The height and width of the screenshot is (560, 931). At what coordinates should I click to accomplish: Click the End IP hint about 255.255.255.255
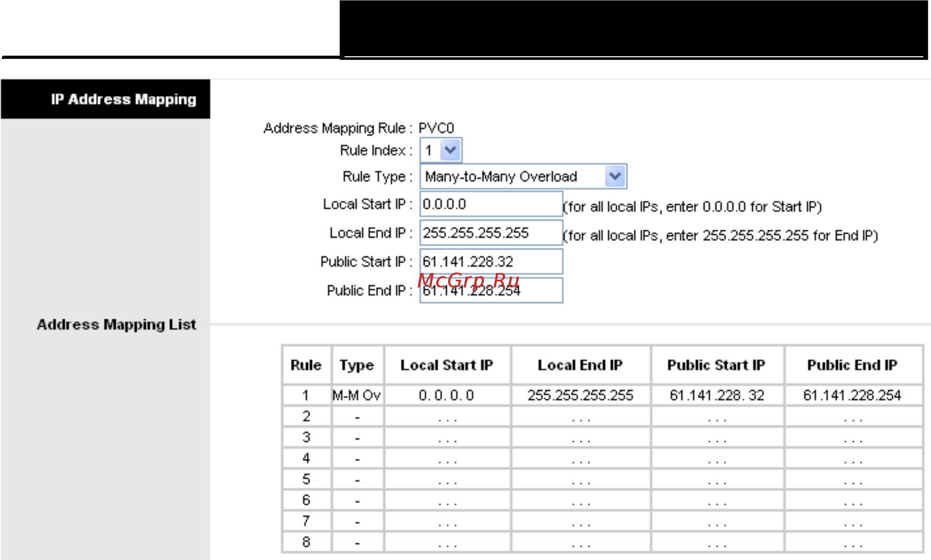[x=720, y=236]
